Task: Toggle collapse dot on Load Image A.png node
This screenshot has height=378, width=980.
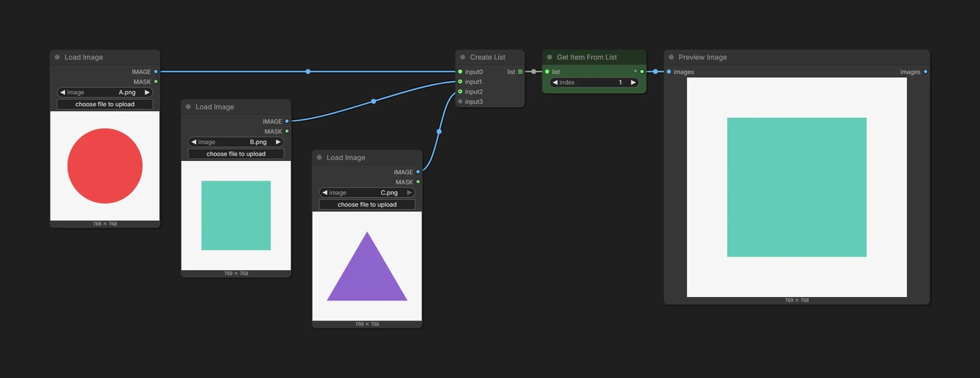Action: point(57,57)
